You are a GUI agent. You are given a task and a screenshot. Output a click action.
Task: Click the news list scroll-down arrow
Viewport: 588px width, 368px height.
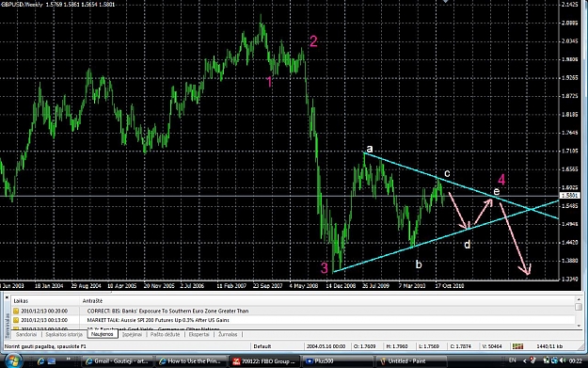coord(579,326)
